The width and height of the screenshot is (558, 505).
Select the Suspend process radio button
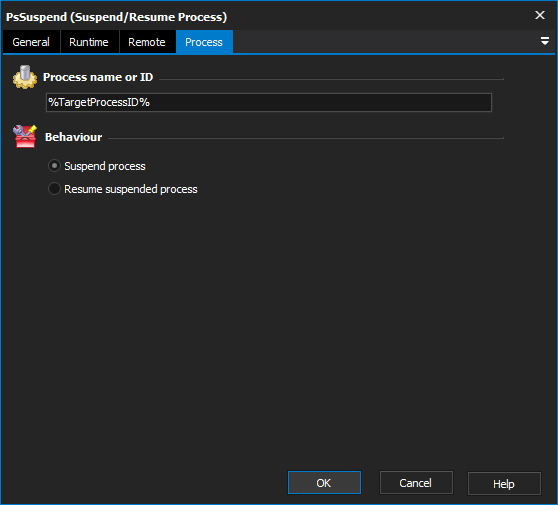coord(54,166)
